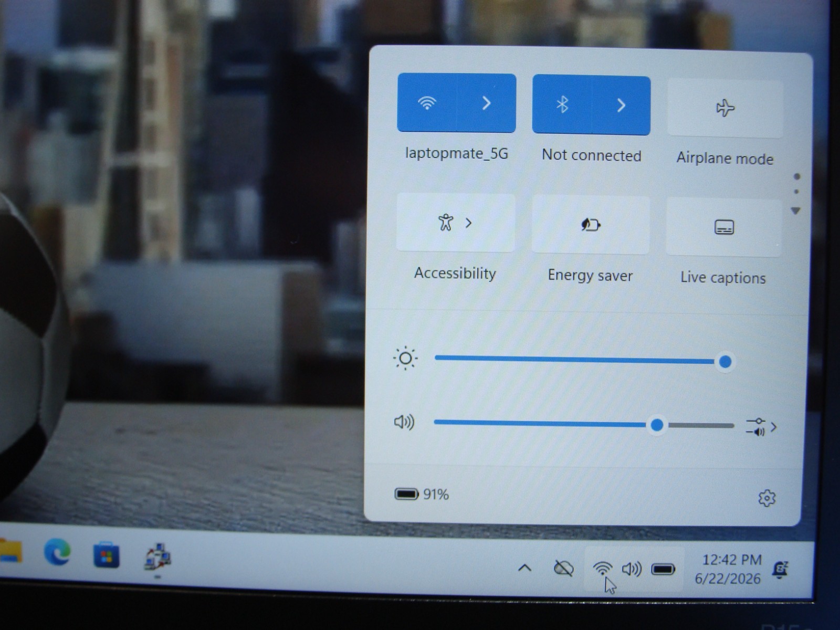Open all settings gear icon
The width and height of the screenshot is (840, 630).
pyautogui.click(x=767, y=498)
